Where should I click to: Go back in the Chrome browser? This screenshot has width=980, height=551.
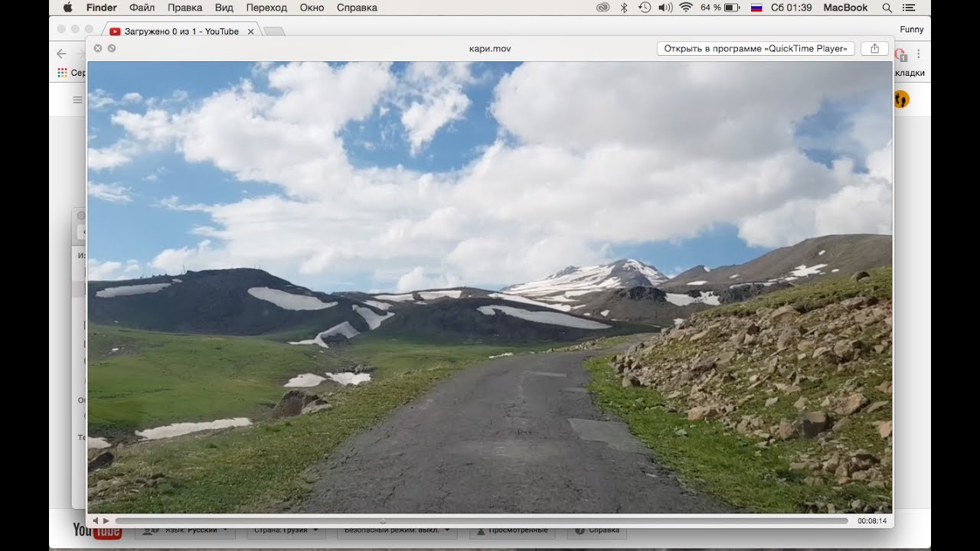[62, 54]
